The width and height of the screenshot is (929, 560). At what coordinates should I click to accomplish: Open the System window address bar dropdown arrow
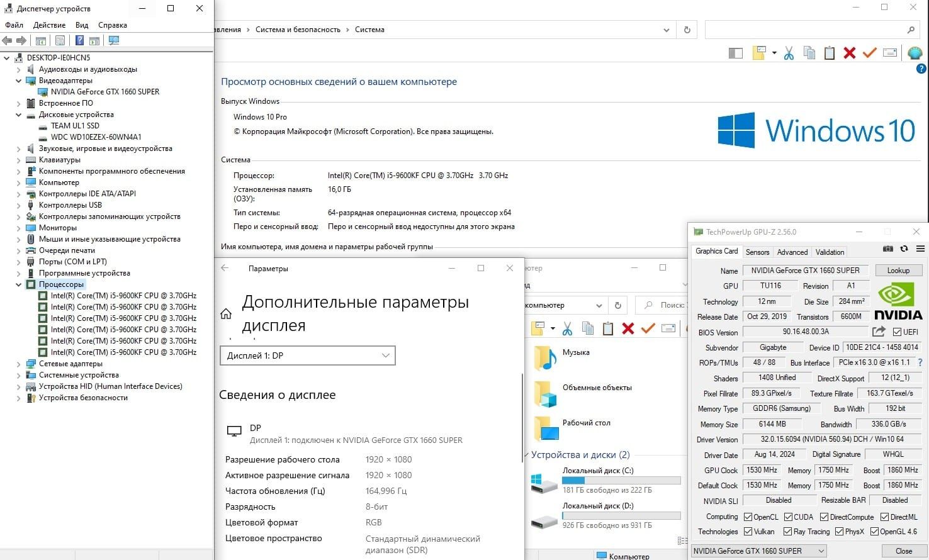(667, 30)
